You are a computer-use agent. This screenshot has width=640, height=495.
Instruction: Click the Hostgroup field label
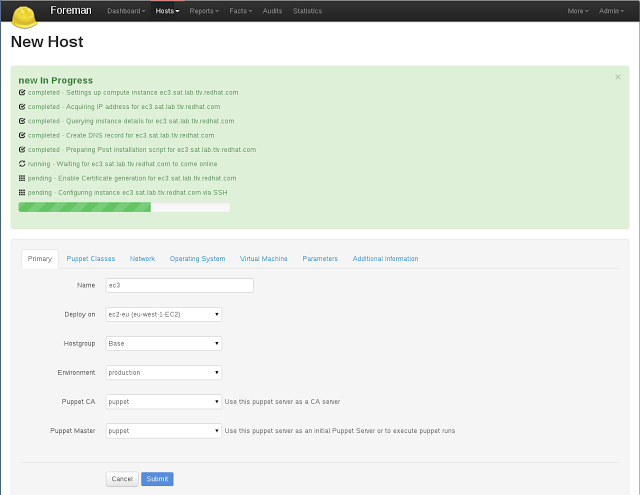click(x=79, y=344)
